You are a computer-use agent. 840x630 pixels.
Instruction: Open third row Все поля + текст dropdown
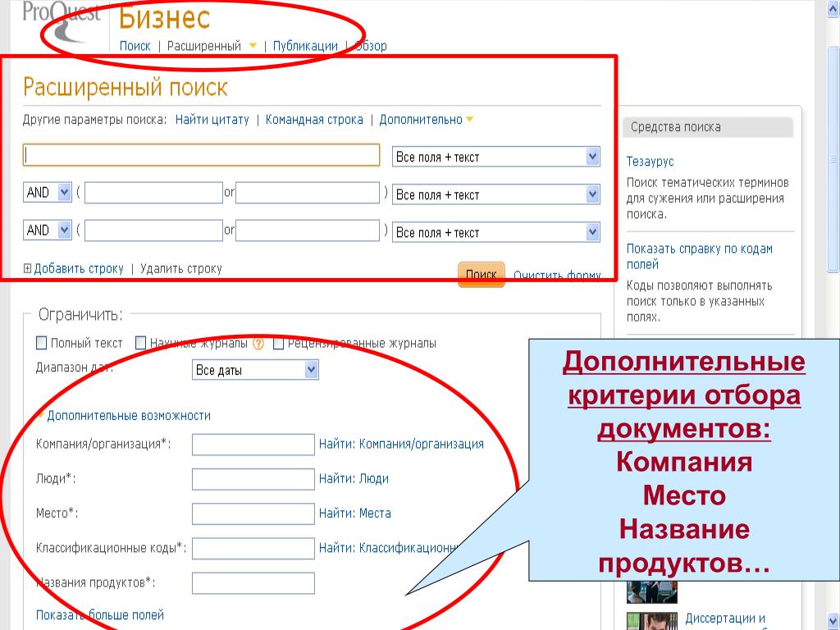click(496, 232)
